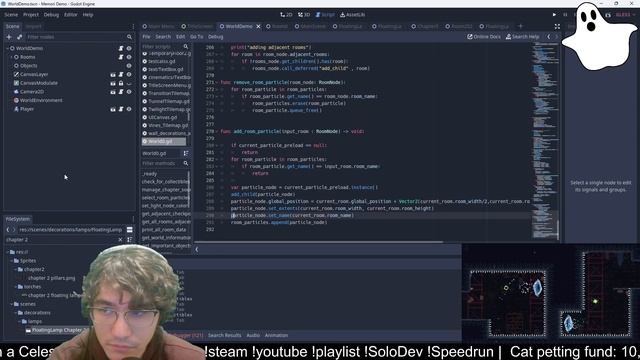This screenshot has width=640, height=360.
Task: Collapse the decorations folder
Action: [x=16, y=313]
